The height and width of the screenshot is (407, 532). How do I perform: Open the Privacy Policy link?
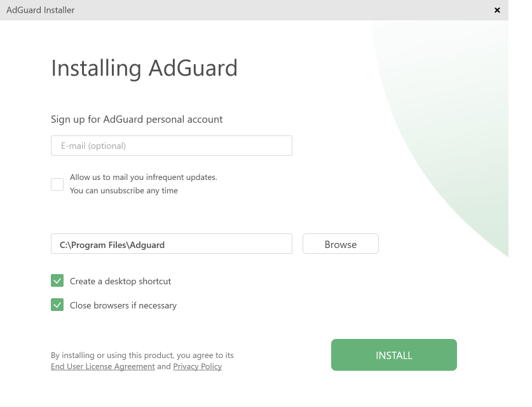(197, 367)
